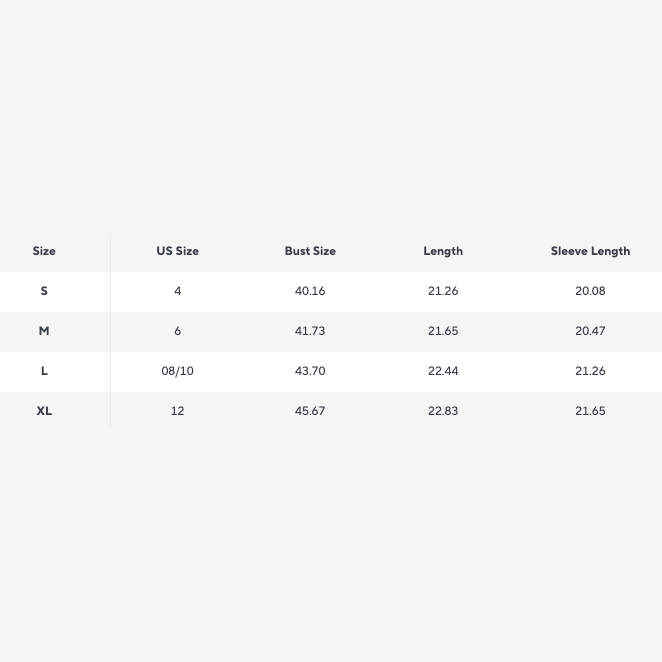Select bust size 43.70 cell
The width and height of the screenshot is (662, 662).
(x=310, y=371)
